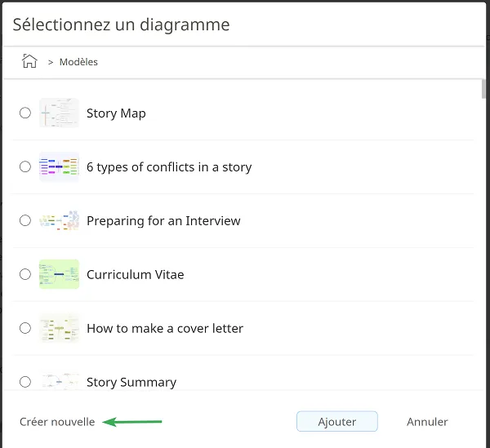
Task: Pick the Curriculum Vitae radio button
Action: pyautogui.click(x=25, y=274)
